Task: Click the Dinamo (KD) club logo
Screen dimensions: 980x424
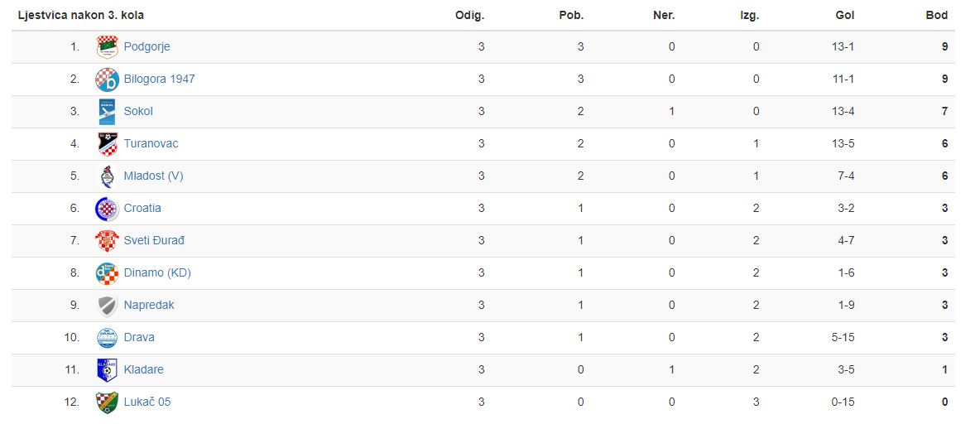Action: [x=107, y=273]
